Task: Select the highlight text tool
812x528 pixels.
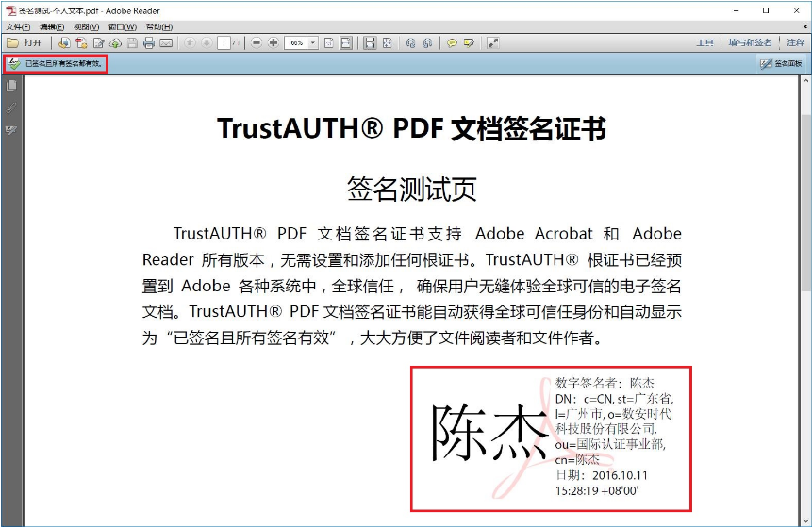Action: click(469, 43)
